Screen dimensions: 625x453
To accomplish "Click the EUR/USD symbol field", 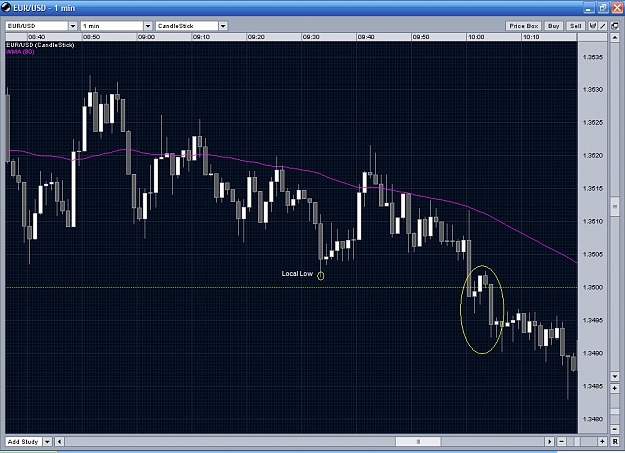I will pos(37,26).
